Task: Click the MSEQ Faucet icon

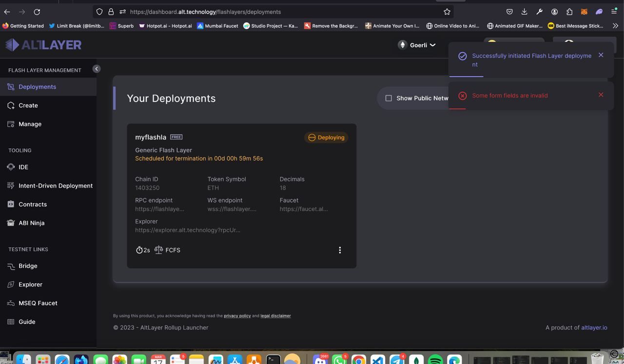Action: (x=11, y=303)
